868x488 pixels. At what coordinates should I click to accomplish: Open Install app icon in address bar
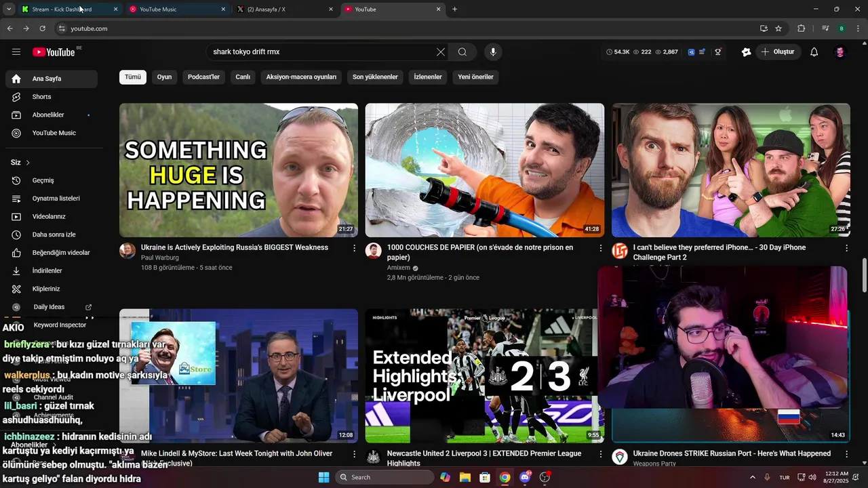[x=764, y=28]
